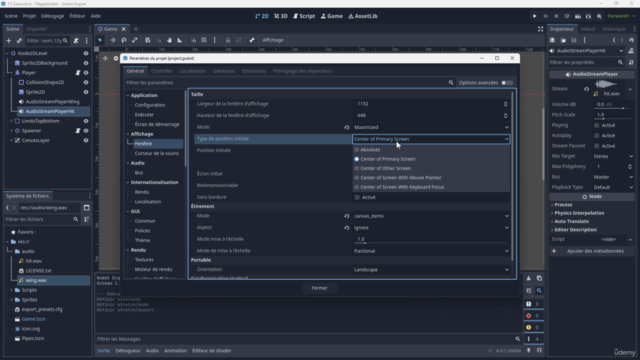640x360 pixels.
Task: Open window Mode dropdown showing Maximized
Action: point(431,127)
